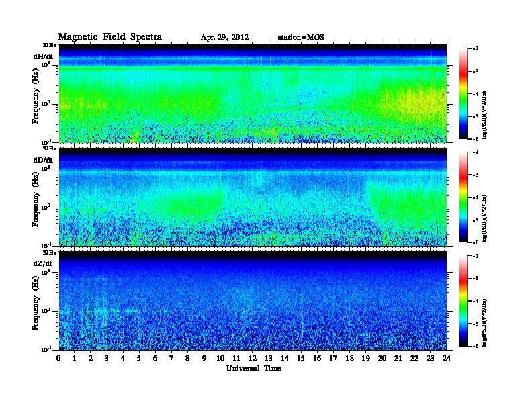
Task: Click hour "4" on the Universal Time axis
Action: (123, 358)
